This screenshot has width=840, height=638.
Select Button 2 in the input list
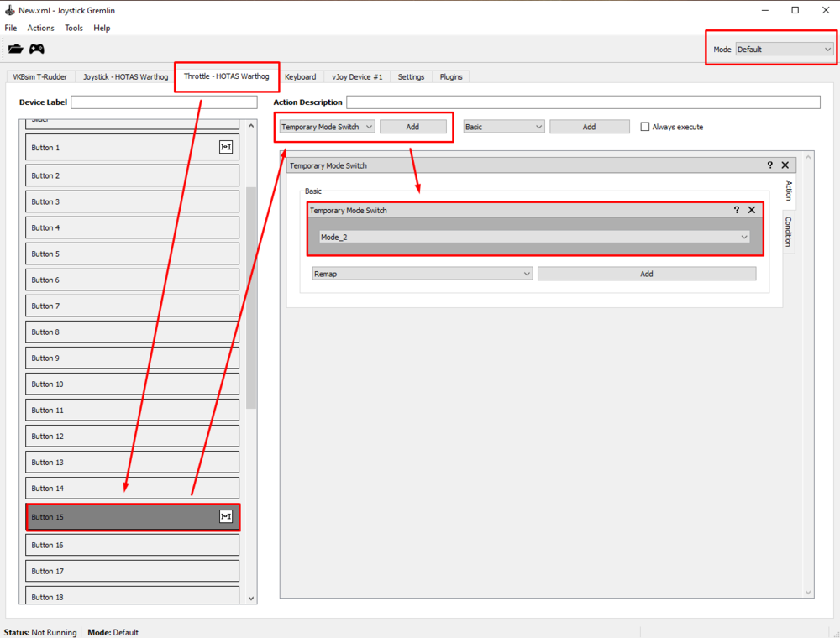(x=133, y=175)
